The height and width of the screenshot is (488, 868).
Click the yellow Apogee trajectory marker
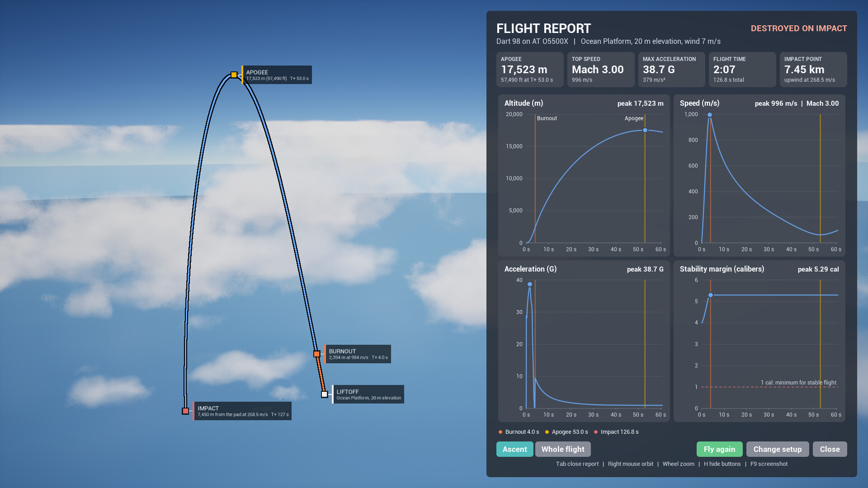[x=234, y=75]
